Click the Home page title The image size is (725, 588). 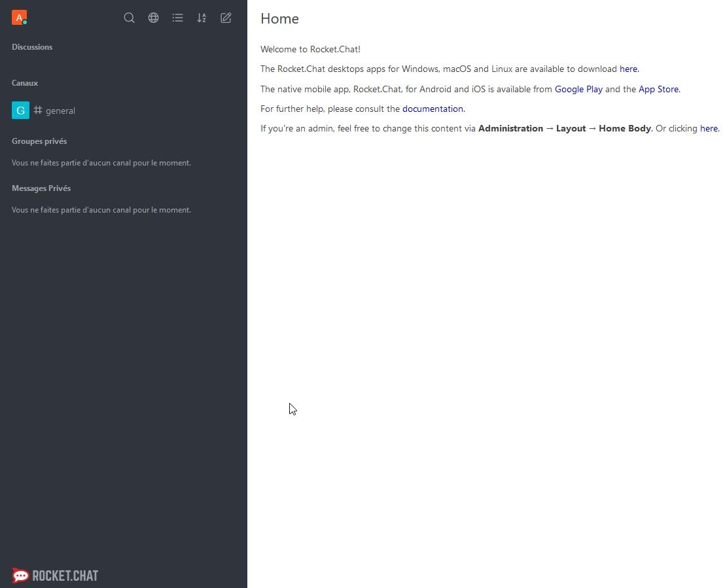click(279, 19)
